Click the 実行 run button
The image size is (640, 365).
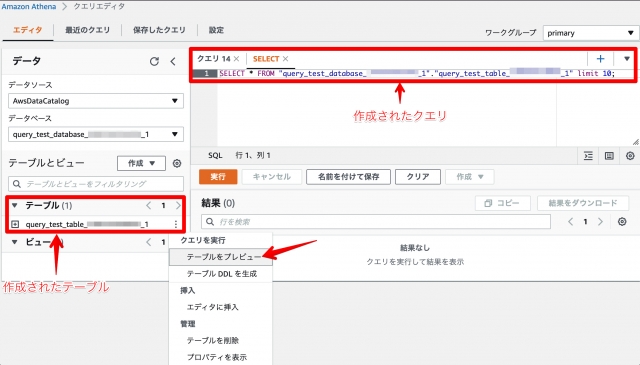(218, 177)
